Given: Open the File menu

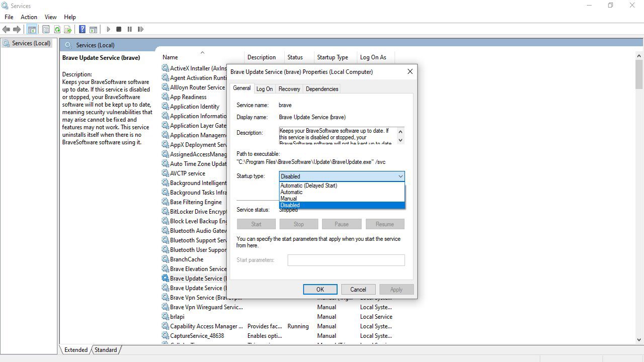Looking at the screenshot, I should (9, 17).
